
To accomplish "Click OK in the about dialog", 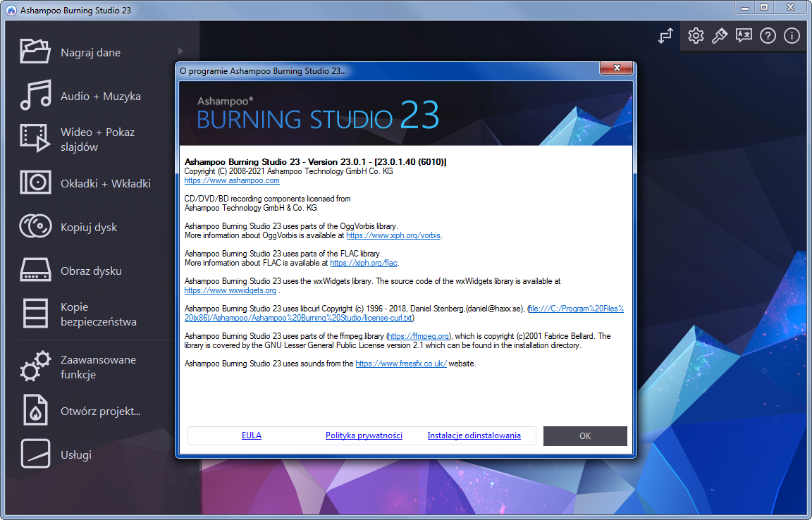I will point(585,436).
